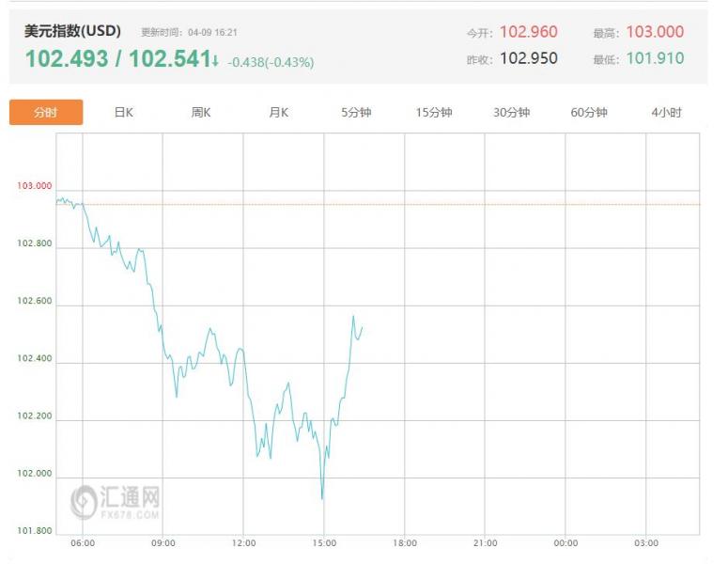Image resolution: width=728 pixels, height=564 pixels.
Task: Click the 09:00 time axis label
Action: (x=163, y=543)
